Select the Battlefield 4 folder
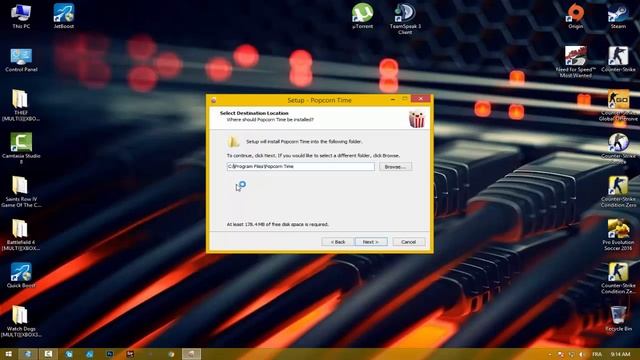 [21, 235]
